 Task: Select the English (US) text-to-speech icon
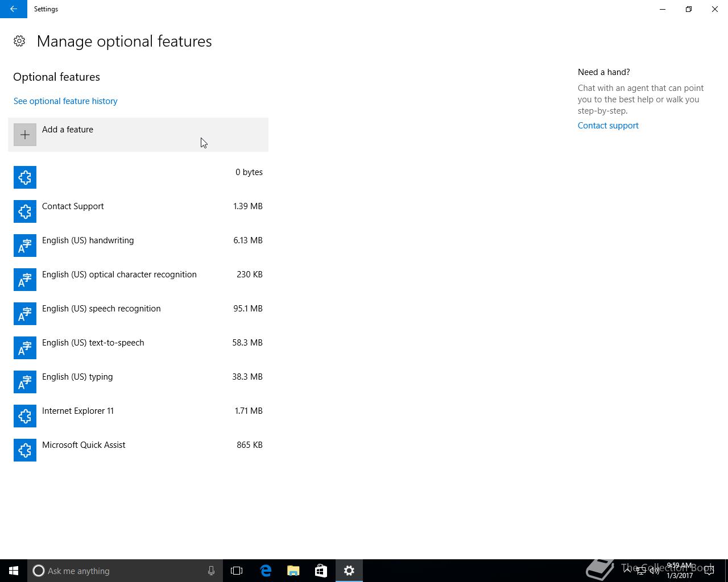(x=25, y=348)
